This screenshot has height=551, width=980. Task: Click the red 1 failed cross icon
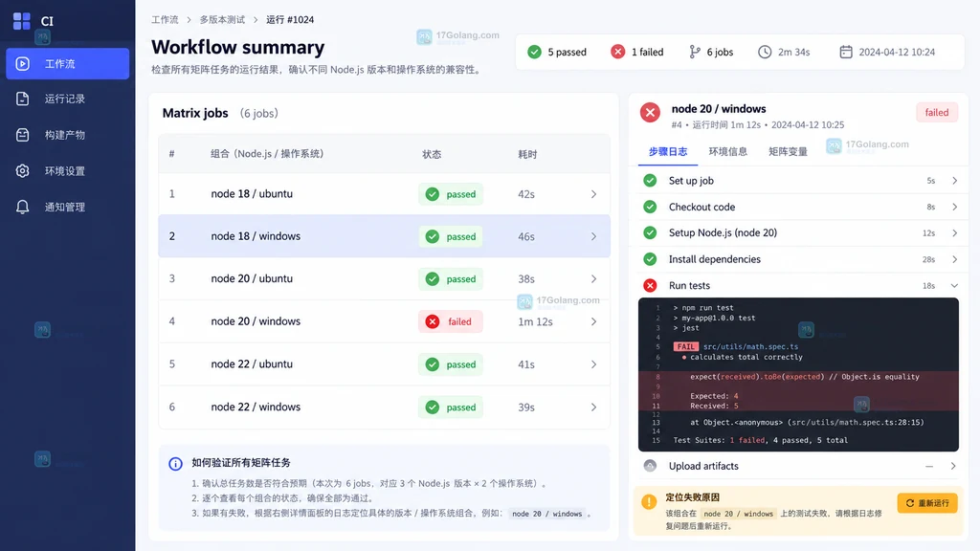617,52
